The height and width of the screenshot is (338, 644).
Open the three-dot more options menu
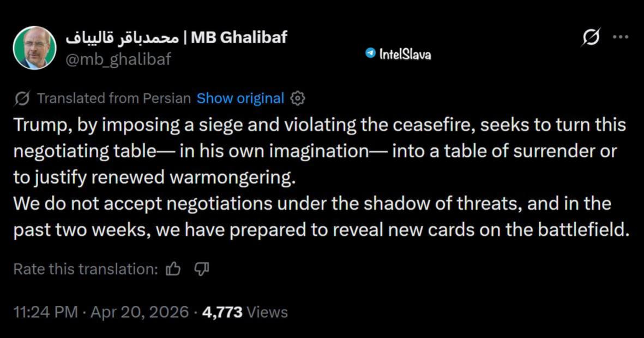point(621,37)
